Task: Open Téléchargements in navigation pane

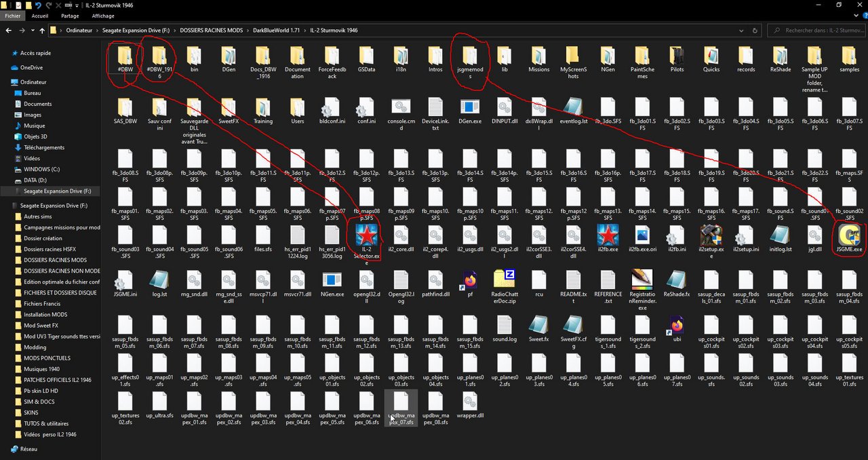Action: coord(44,147)
